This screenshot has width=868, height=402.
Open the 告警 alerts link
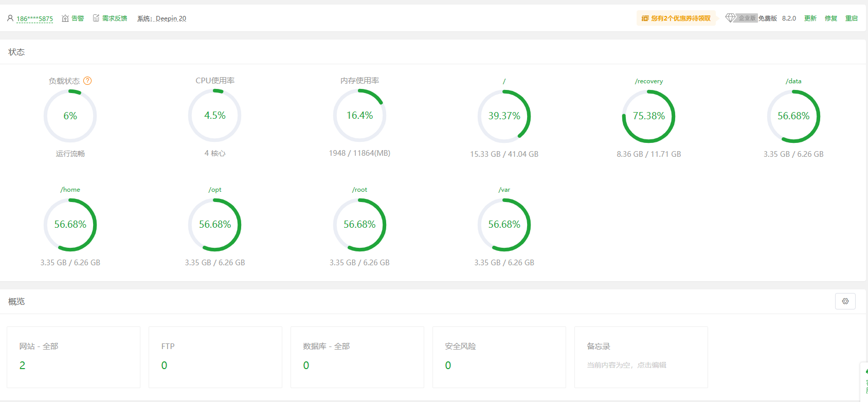pyautogui.click(x=78, y=18)
